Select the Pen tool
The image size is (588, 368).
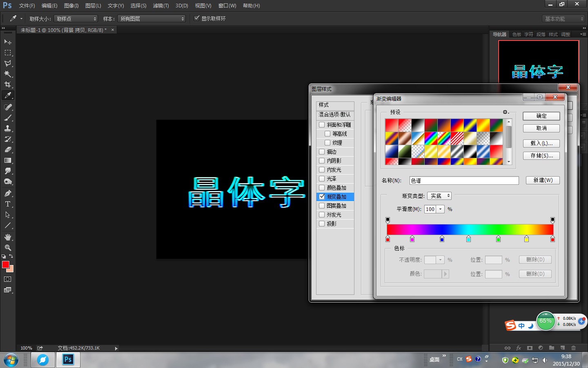click(8, 193)
